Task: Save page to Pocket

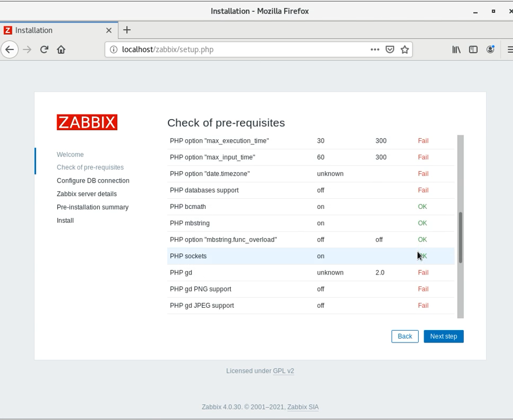Action: (390, 49)
